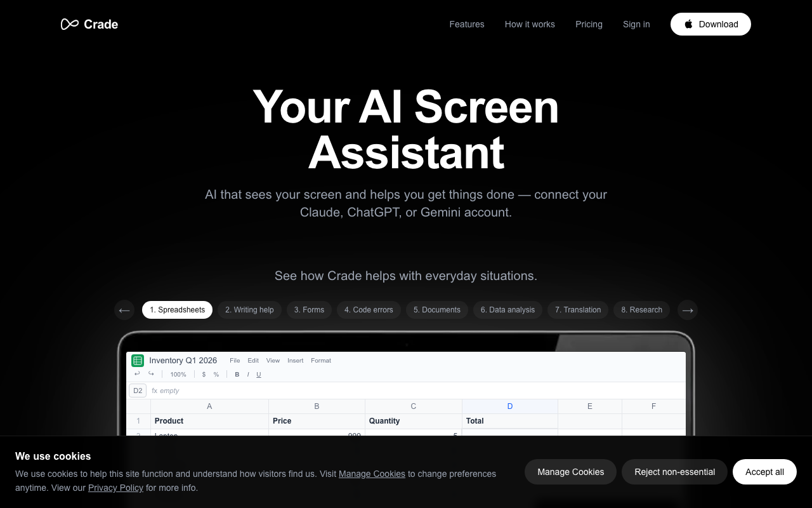
Task: Select column D header
Action: [x=510, y=406]
